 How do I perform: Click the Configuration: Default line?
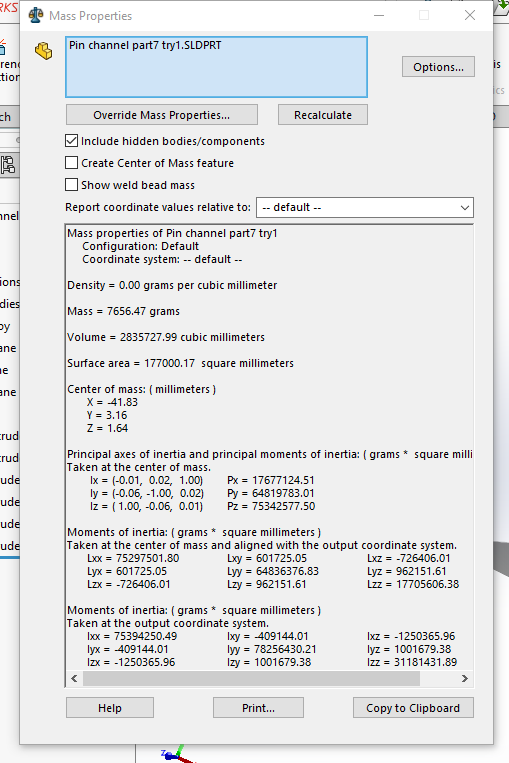[x=141, y=246]
